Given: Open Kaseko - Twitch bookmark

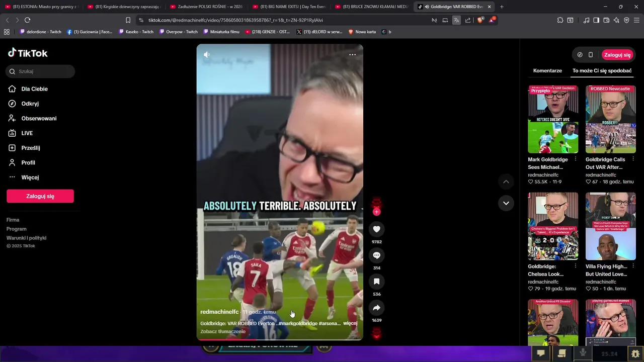Looking at the screenshot, I should (x=136, y=32).
